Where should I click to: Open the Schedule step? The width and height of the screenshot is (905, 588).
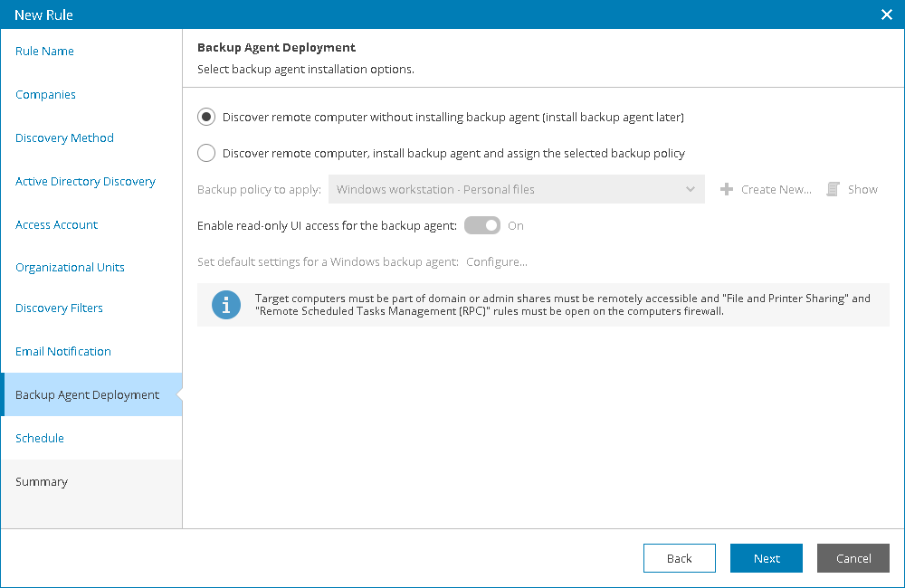(x=40, y=438)
